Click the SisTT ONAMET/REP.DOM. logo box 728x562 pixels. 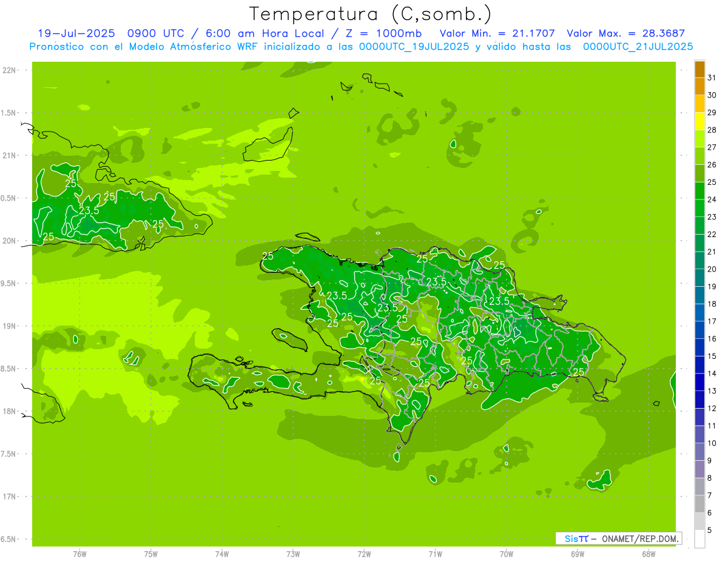point(618,538)
